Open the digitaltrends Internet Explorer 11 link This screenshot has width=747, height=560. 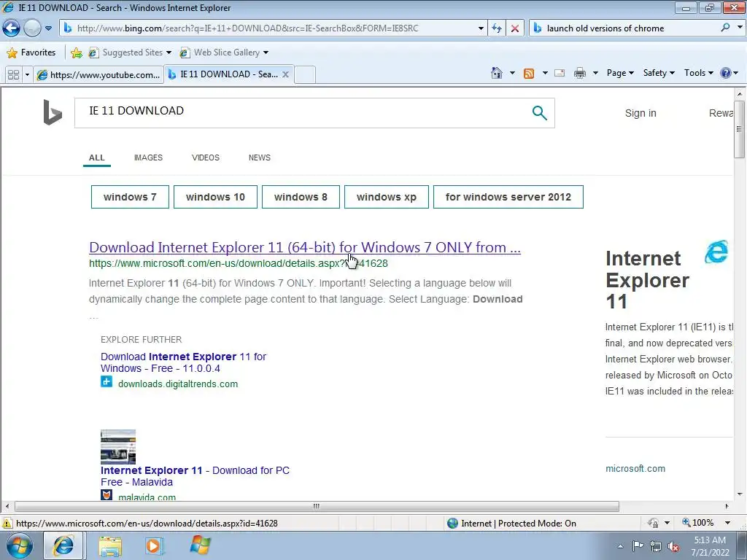(x=183, y=362)
